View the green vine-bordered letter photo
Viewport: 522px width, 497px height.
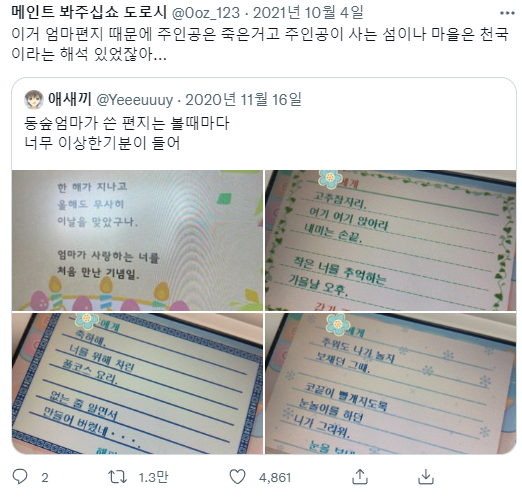tap(390, 240)
